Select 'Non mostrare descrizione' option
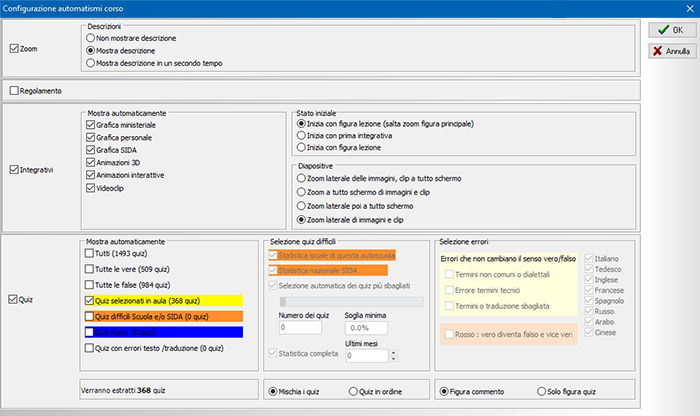The height and width of the screenshot is (416, 700). coord(93,36)
